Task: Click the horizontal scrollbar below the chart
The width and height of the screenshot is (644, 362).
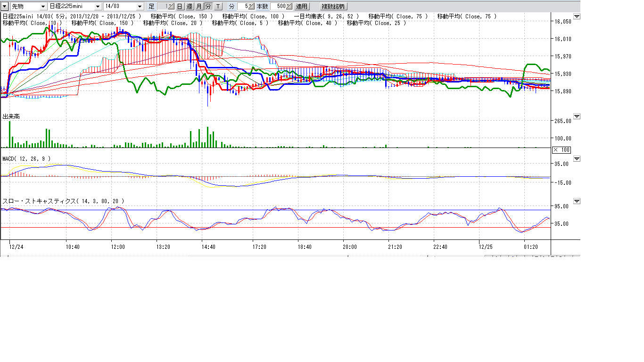Action: tap(268, 256)
